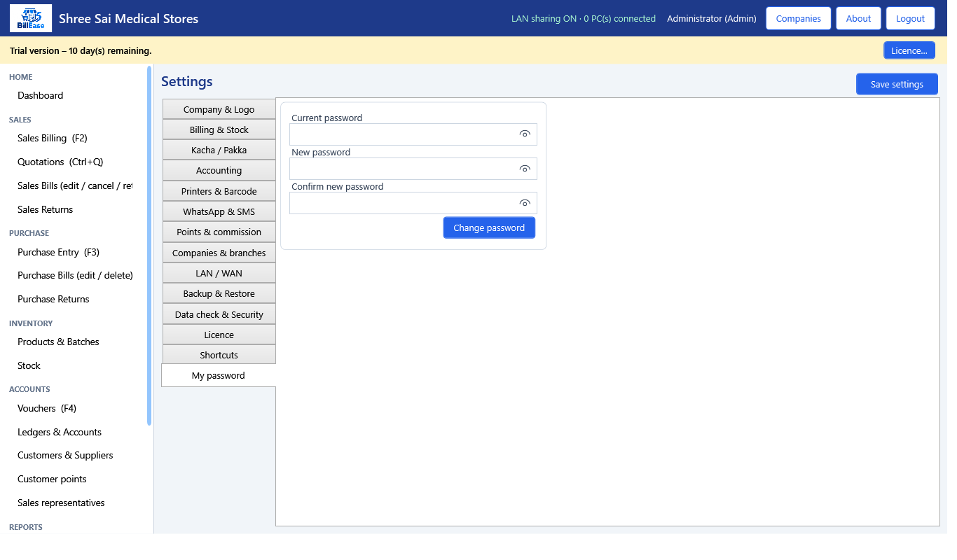Save settings with the top-right button
957x560 pixels.
(x=897, y=84)
